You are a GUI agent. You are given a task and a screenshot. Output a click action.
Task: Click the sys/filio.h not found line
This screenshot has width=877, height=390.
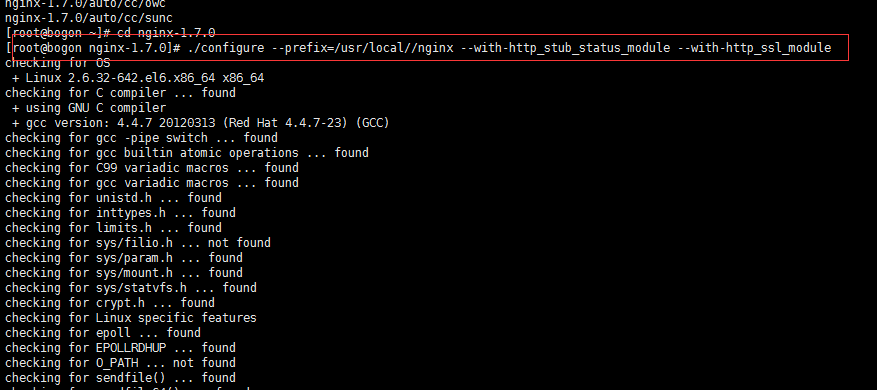click(x=138, y=243)
